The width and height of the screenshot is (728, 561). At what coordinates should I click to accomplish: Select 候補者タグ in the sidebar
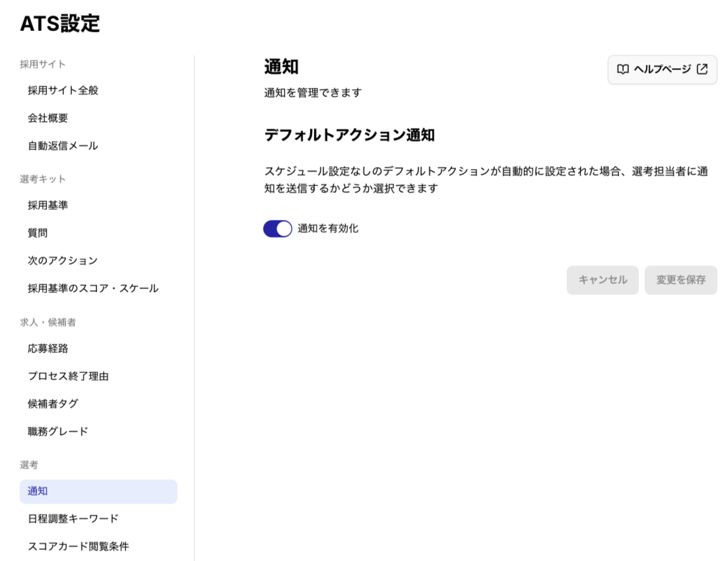point(53,404)
